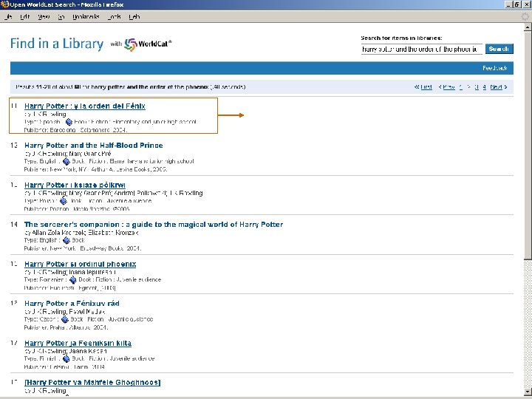Open the Harry Potter ja Feeniksin kilta result
This screenshot has height=399, width=532.
click(x=78, y=343)
